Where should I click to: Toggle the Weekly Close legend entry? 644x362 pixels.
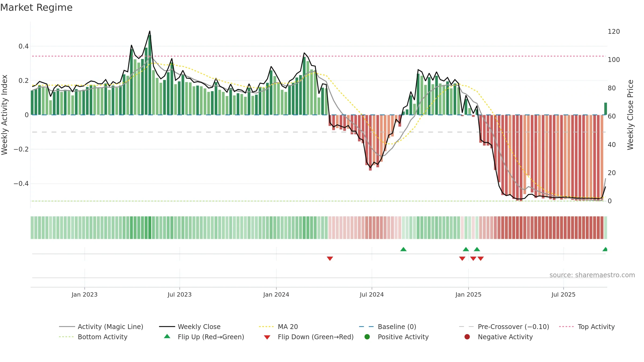(x=190, y=327)
